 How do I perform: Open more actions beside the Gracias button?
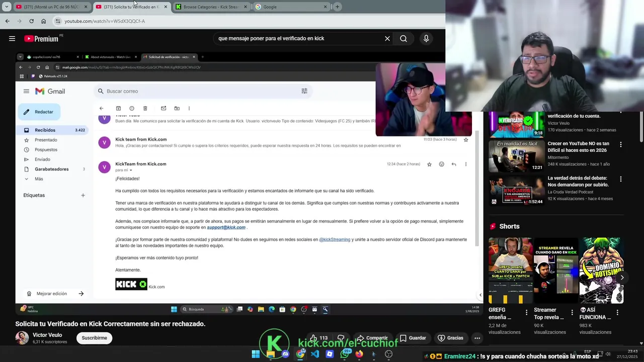click(477, 338)
